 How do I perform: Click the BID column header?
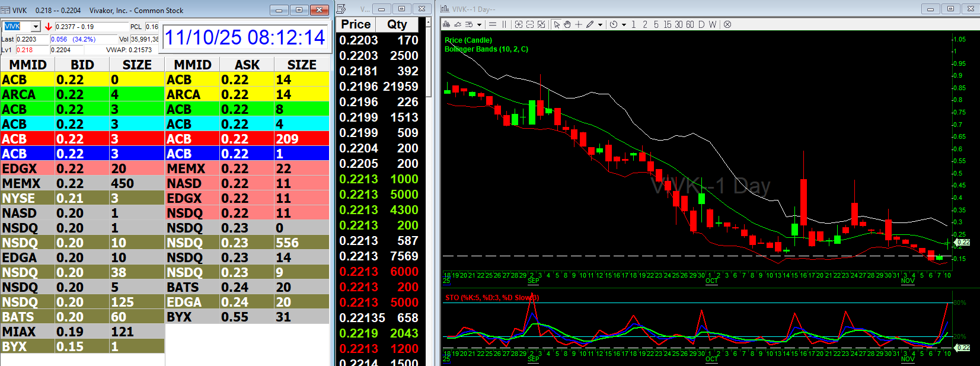[x=82, y=65]
